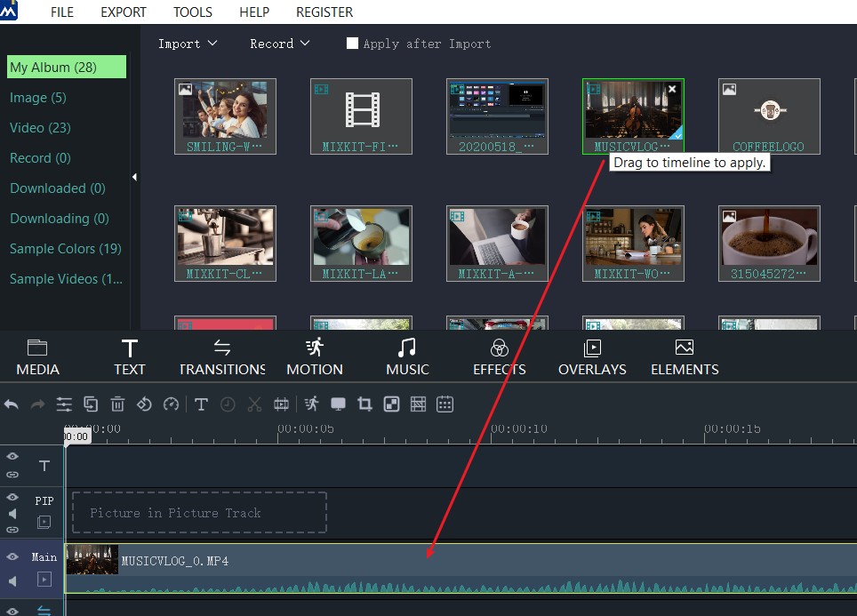This screenshot has height=616, width=857.
Task: Select the Motion (running man) icon
Action: [x=310, y=404]
